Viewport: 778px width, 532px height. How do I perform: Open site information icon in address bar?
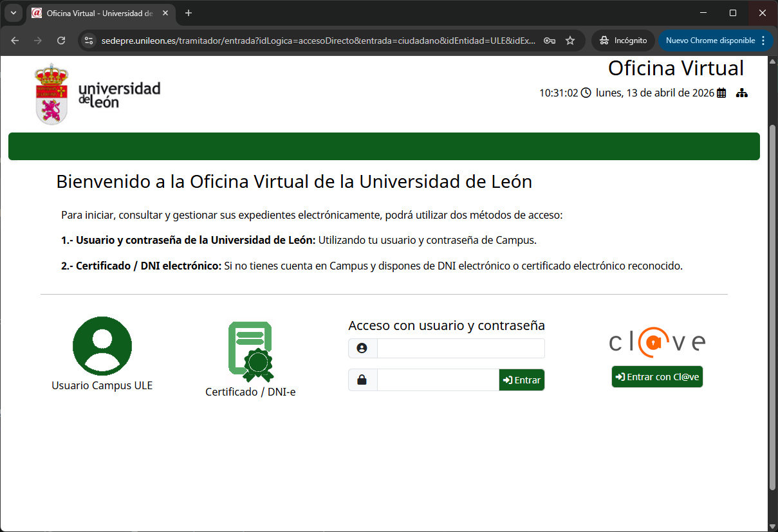pos(89,41)
